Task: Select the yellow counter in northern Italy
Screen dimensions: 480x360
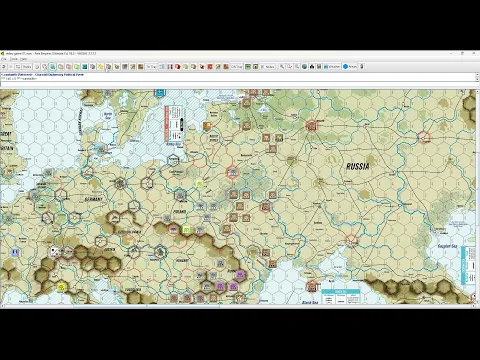Action: 62,287
